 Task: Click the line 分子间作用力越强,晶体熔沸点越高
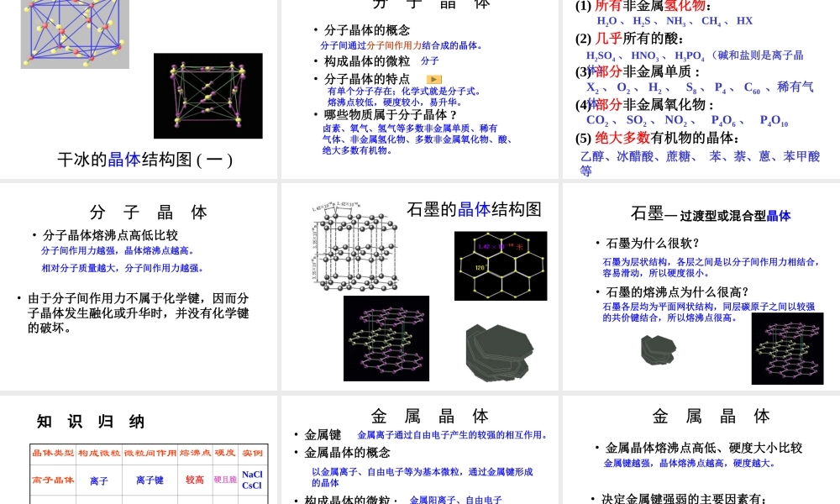[118, 250]
